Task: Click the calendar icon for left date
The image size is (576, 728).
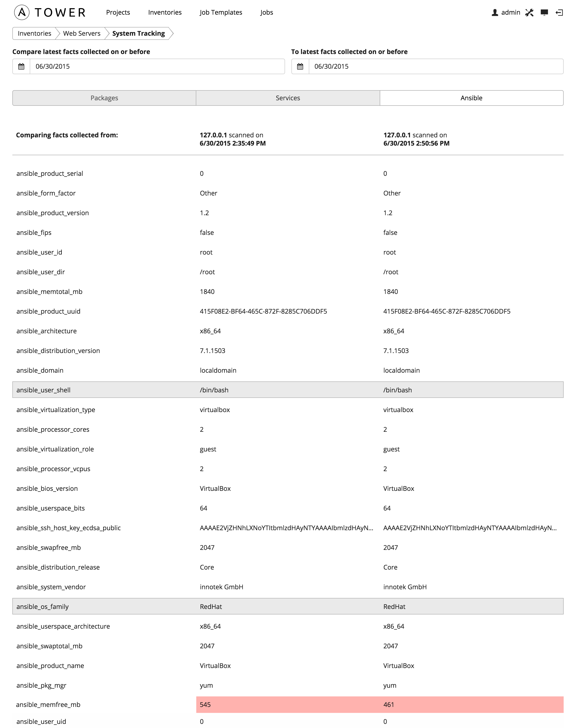Action: (21, 66)
